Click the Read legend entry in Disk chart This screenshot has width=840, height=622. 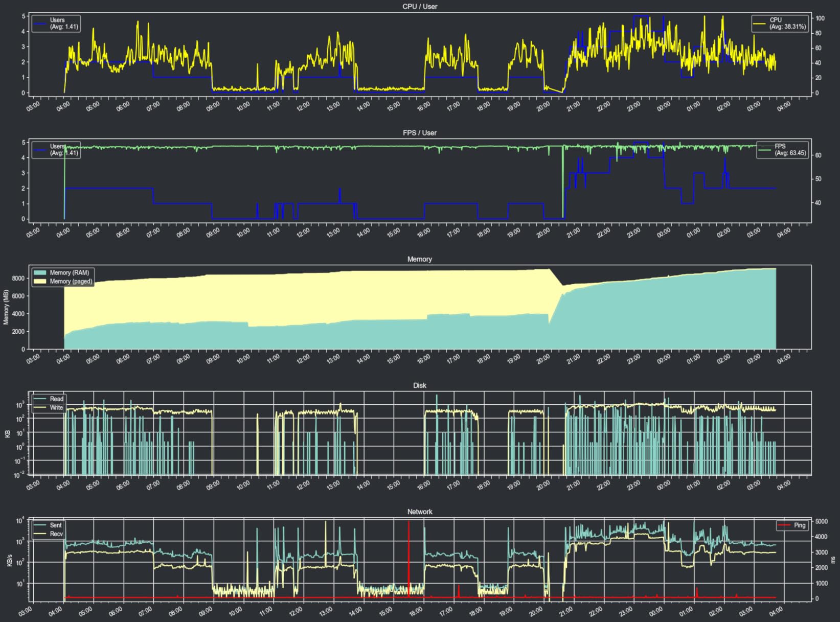pyautogui.click(x=49, y=399)
